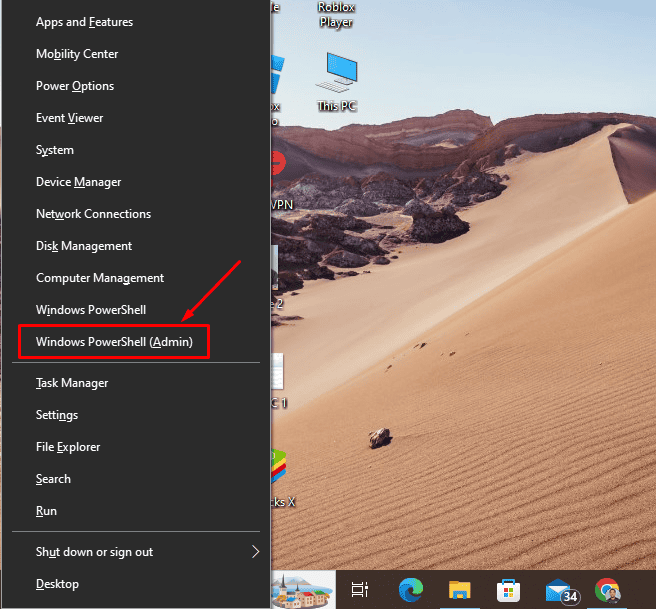Open Task Manager
This screenshot has height=609, width=656.
click(136, 383)
